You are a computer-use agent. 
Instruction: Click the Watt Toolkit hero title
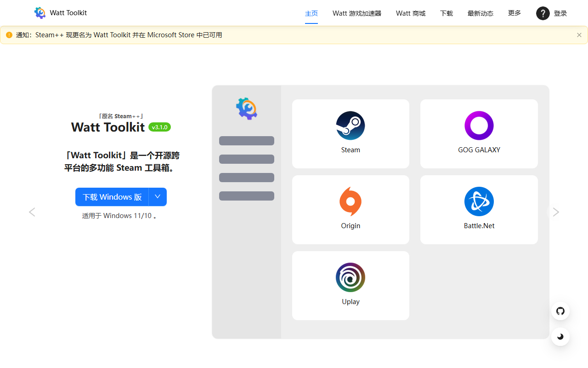108,127
